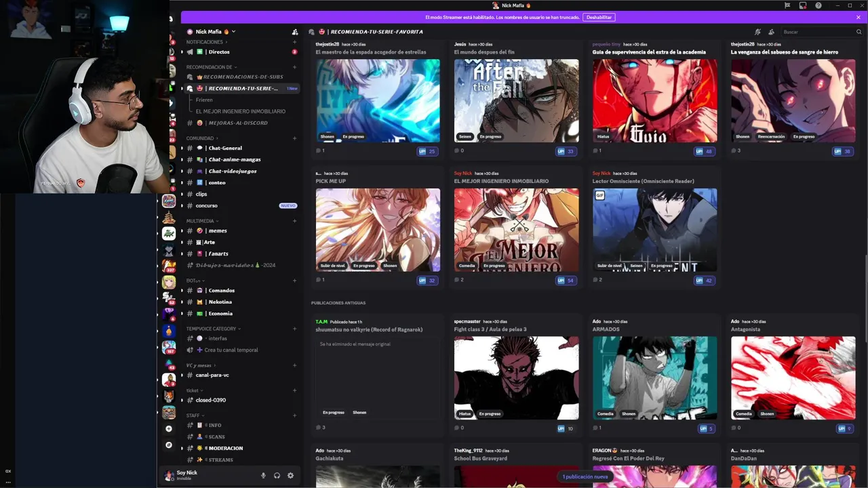
Task: Open the MODERACION staff channel
Action: 241,448
